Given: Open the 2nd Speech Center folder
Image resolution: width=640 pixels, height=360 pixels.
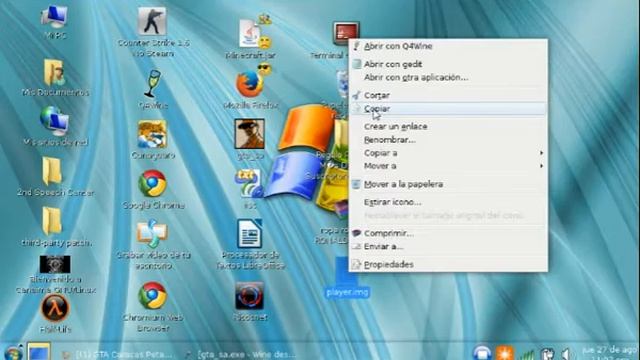Looking at the screenshot, I should 53,171.
